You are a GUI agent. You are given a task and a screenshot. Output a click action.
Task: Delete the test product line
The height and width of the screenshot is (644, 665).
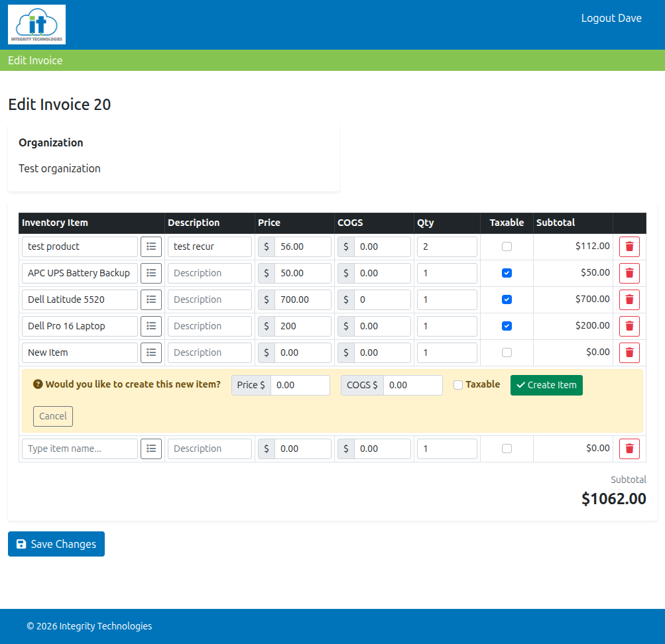tap(629, 246)
